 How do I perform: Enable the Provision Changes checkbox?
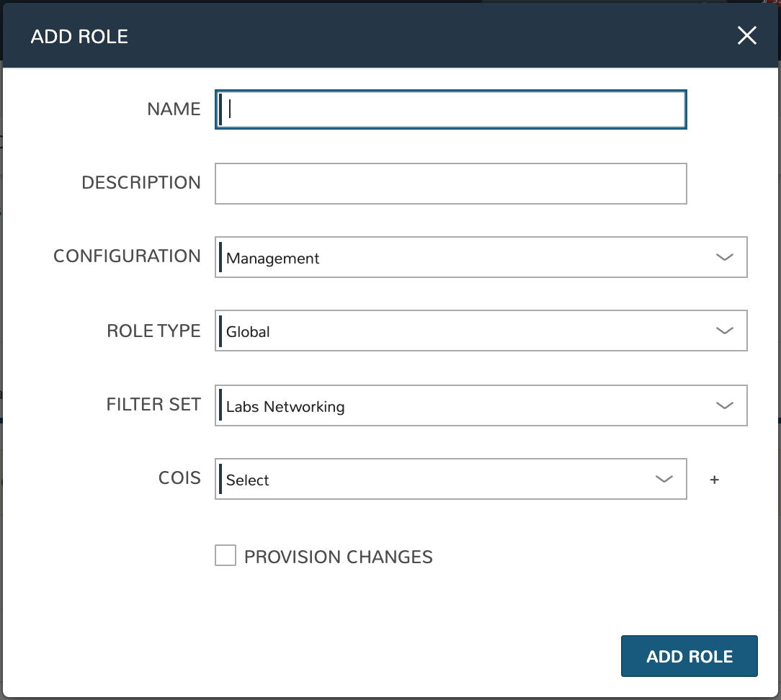(226, 556)
